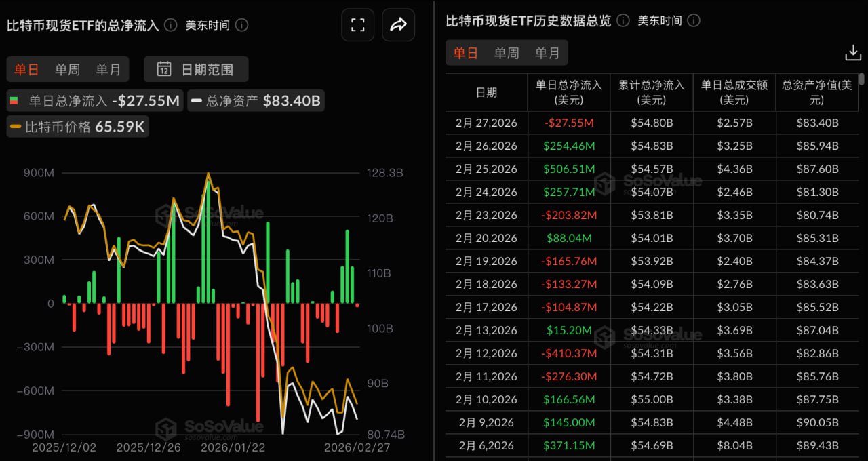Click the 2月 25,2026 date cell
868x461 pixels.
(486, 169)
